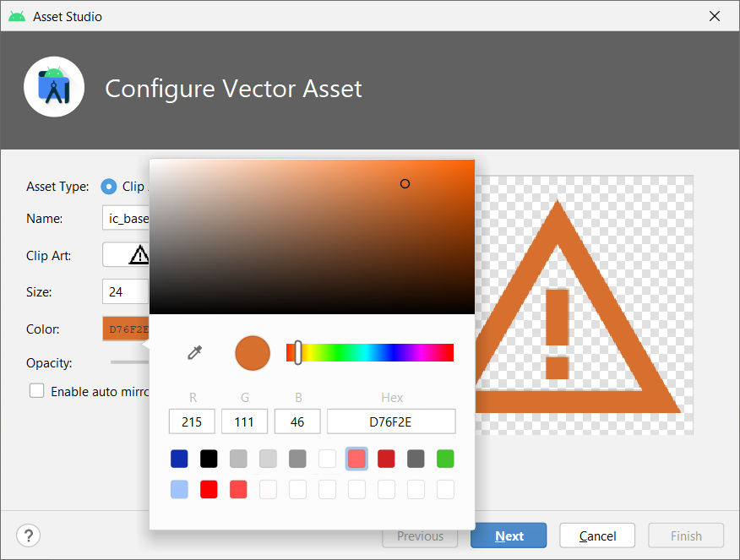Choose the dark red swatch in first row
Screen dimensions: 740x560
[x=386, y=459]
